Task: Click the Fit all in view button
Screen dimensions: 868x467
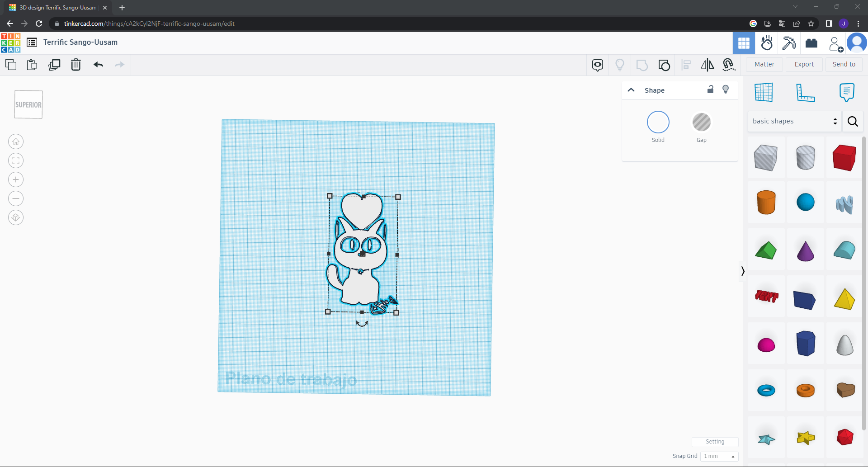Action: pyautogui.click(x=16, y=160)
